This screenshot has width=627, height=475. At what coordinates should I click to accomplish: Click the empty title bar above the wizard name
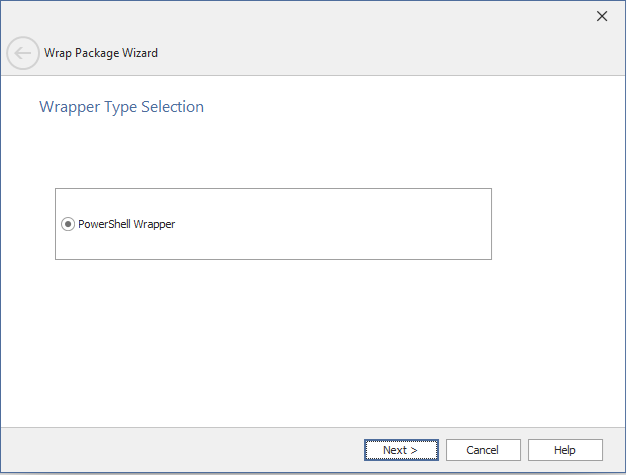300,16
